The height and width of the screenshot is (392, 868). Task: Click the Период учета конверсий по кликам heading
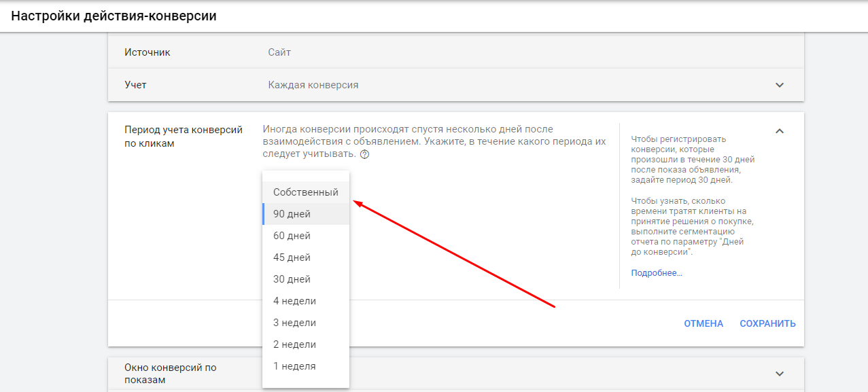184,137
